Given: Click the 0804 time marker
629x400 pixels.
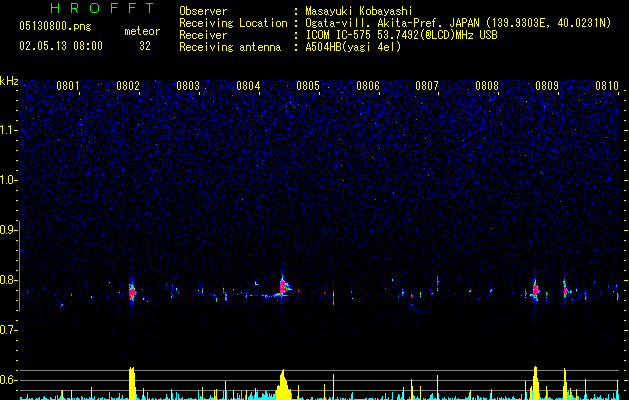Looking at the screenshot, I should point(248,86).
